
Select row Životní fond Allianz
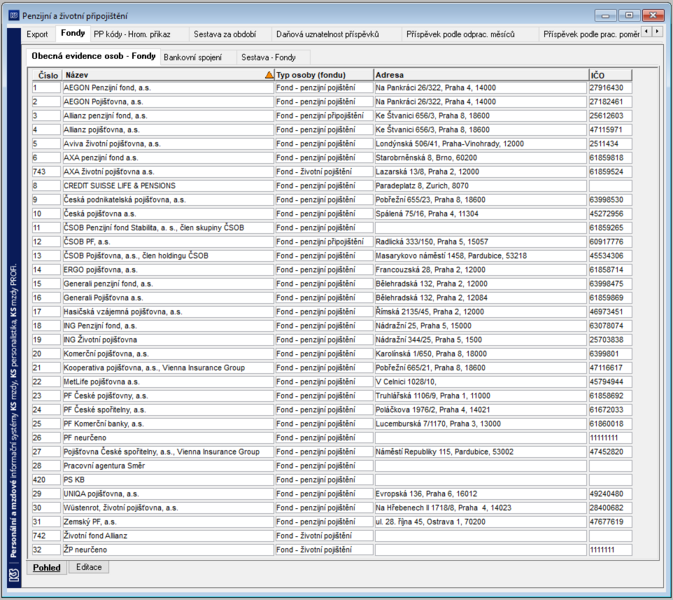(x=332, y=536)
